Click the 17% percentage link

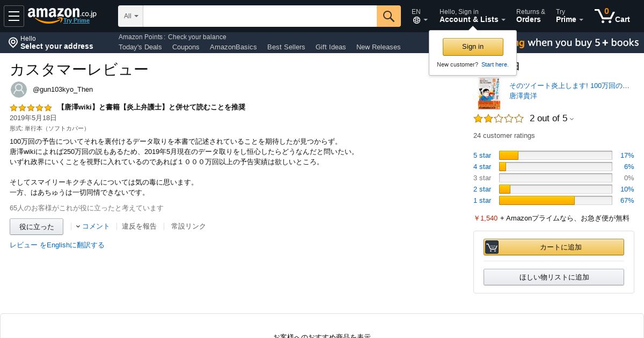(627, 155)
